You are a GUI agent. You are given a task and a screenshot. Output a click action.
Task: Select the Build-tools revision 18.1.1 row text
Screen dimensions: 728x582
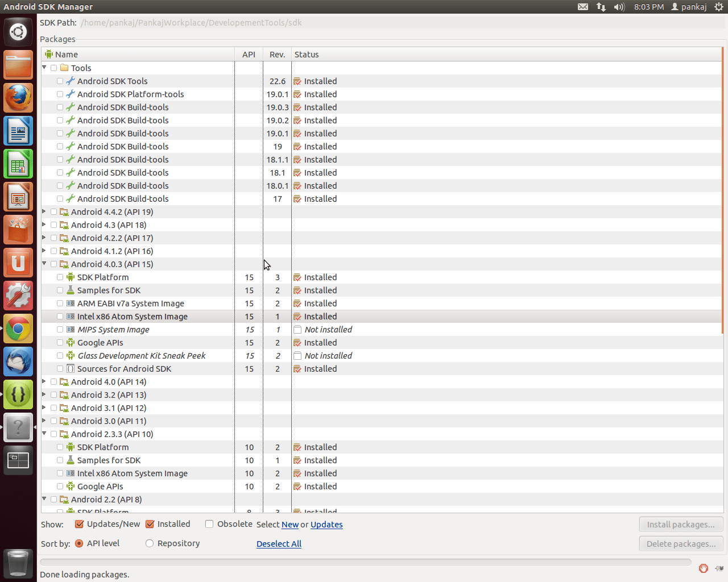[123, 160]
